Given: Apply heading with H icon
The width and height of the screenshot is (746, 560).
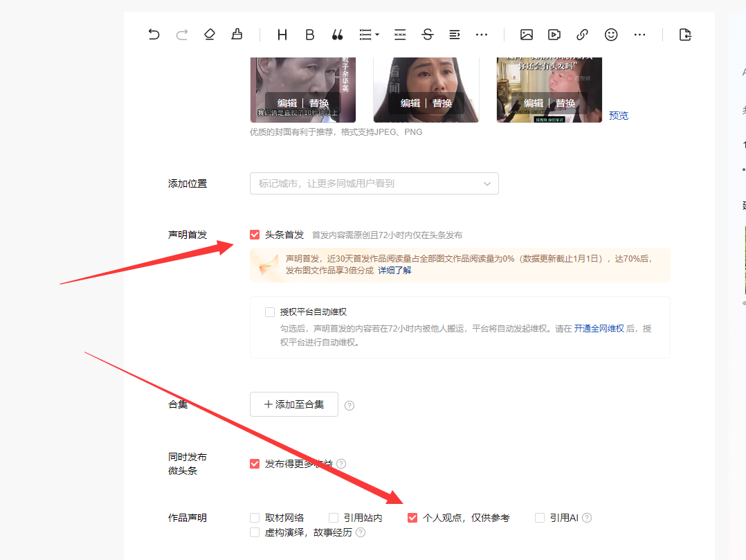Looking at the screenshot, I should tap(282, 34).
